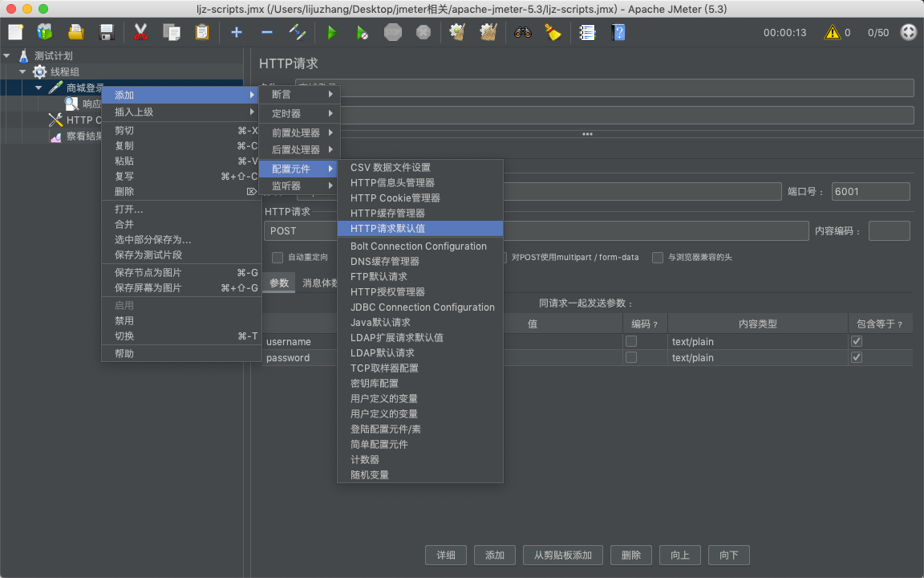Expand the 后置处理器 submenu

(299, 150)
